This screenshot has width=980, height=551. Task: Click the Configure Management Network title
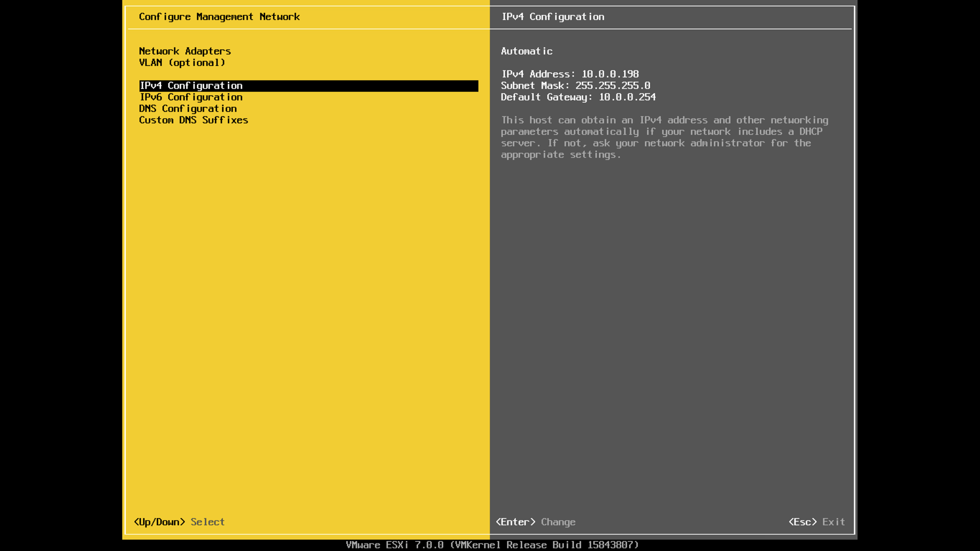tap(219, 17)
